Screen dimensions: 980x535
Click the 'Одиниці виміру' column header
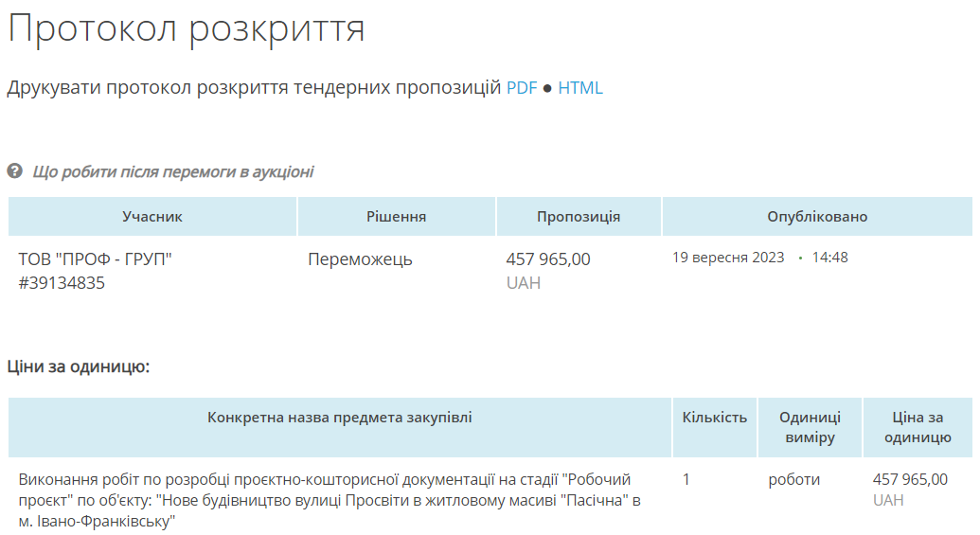(x=810, y=427)
